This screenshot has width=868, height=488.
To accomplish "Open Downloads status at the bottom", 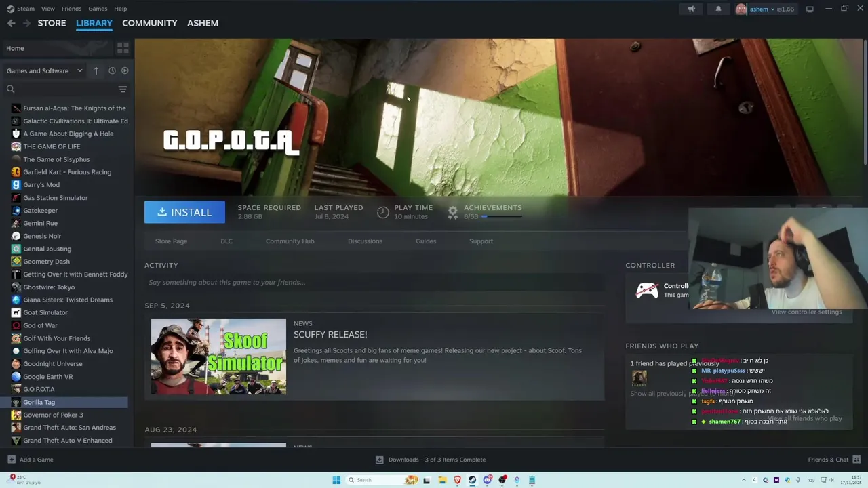I will 431,460.
